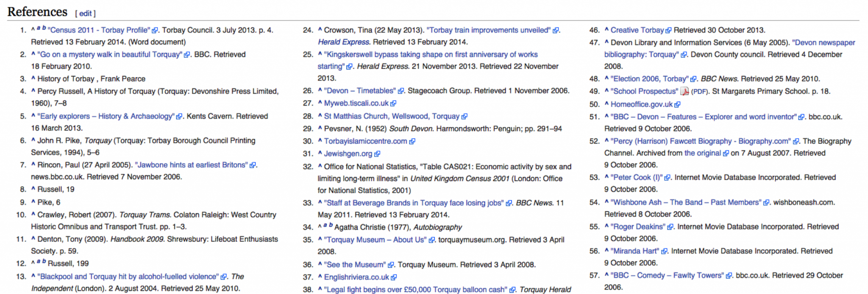The width and height of the screenshot is (868, 294).
Task: Open 'Wishbone Ash – The Band – Past Members'
Action: (686, 202)
